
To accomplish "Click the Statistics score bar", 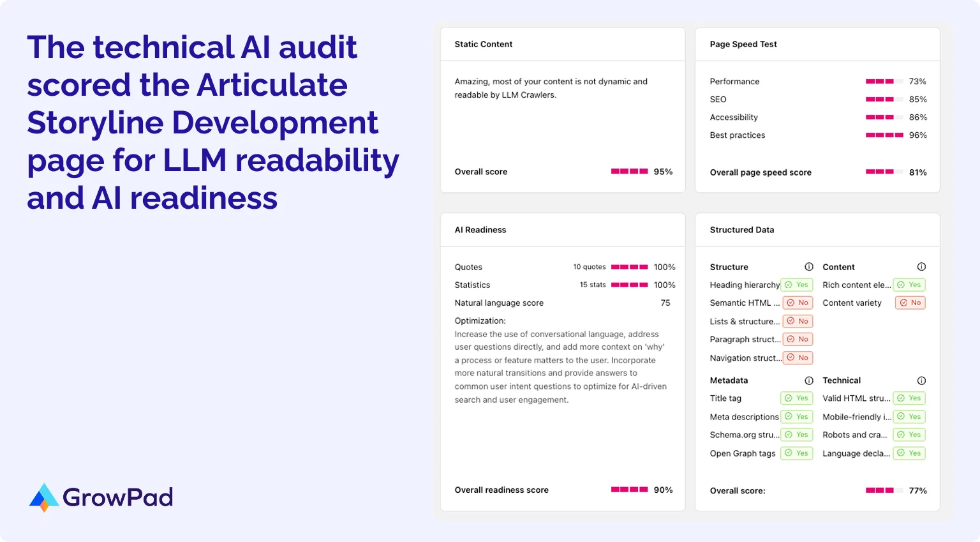I will pos(630,285).
